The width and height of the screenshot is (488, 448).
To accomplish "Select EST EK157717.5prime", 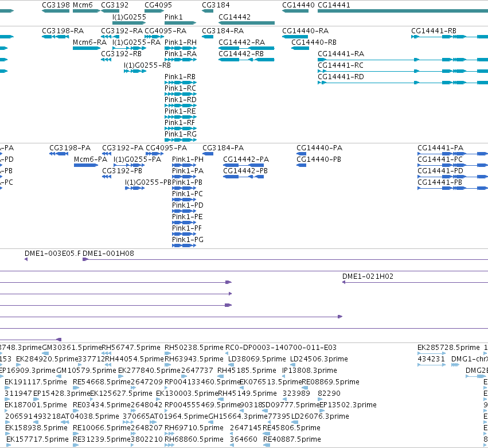I will pos(37,439).
